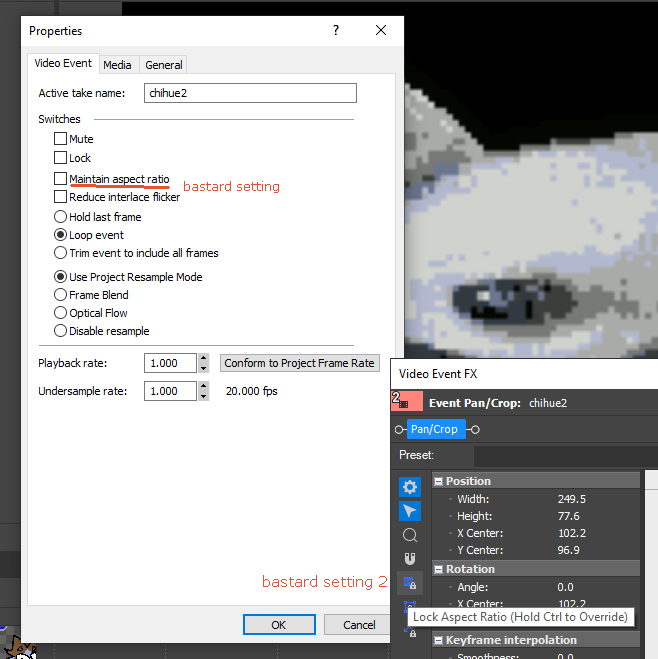Image resolution: width=658 pixels, height=659 pixels.
Task: Open the General tab
Action: point(163,65)
